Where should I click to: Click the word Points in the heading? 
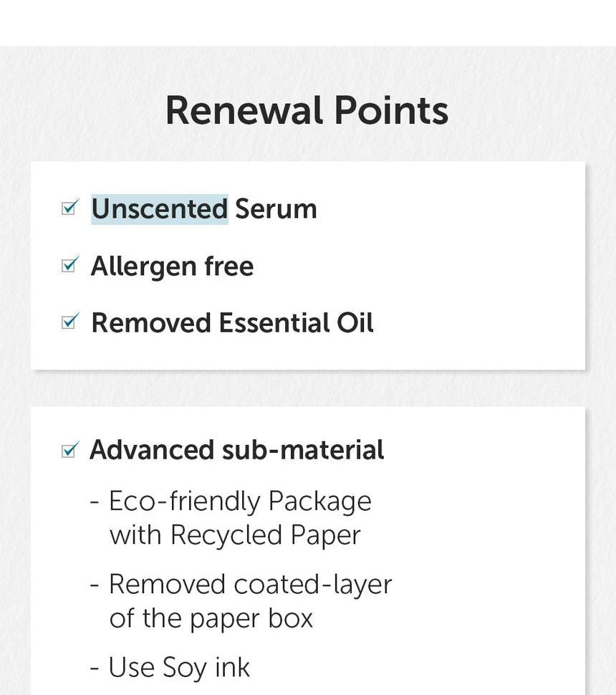pos(391,111)
